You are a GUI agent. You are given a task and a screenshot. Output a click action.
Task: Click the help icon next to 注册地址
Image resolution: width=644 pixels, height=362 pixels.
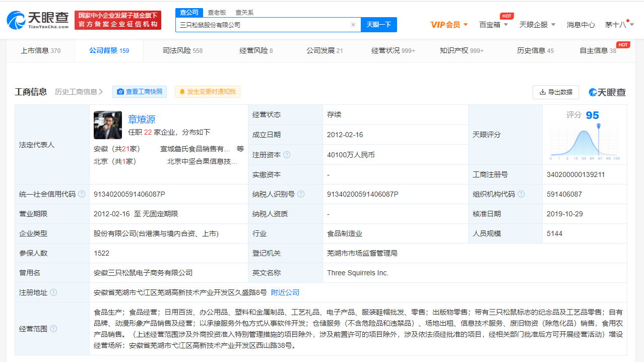[x=53, y=292]
